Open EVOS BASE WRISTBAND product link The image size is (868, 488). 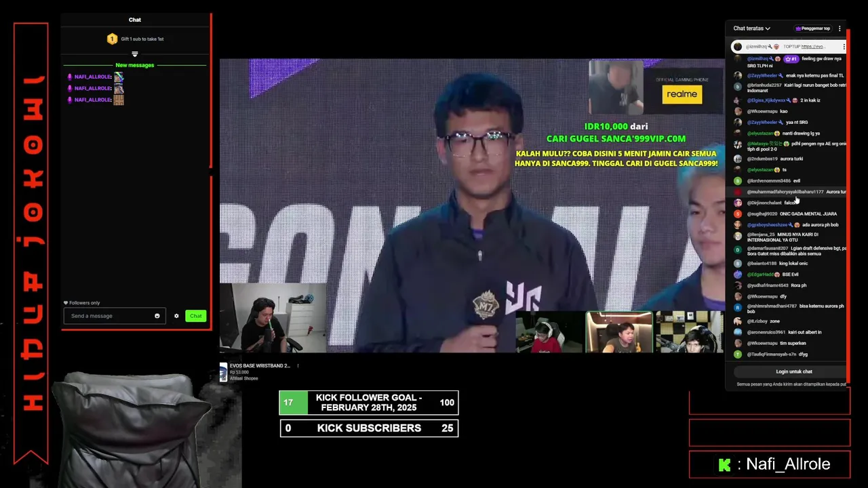[x=260, y=366]
